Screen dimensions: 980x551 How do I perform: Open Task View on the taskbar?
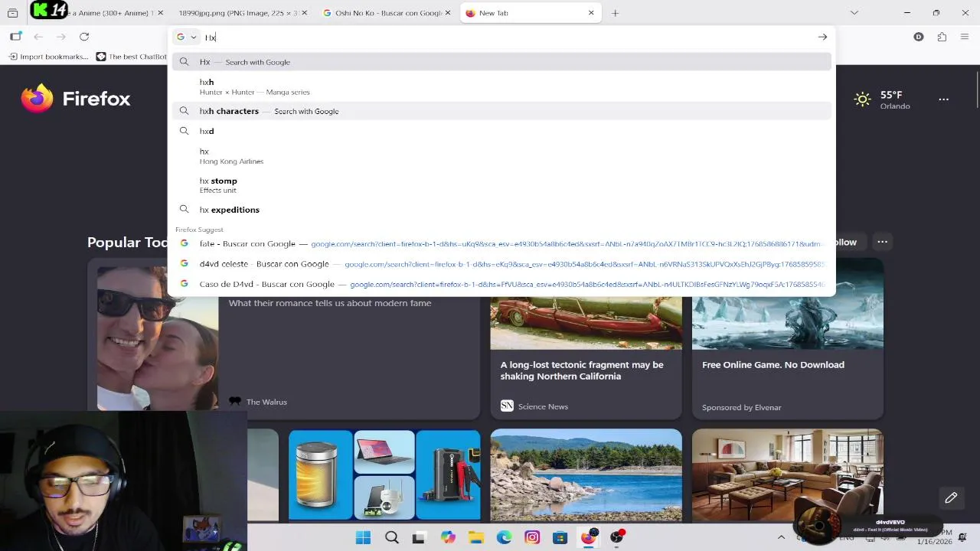coord(419,537)
